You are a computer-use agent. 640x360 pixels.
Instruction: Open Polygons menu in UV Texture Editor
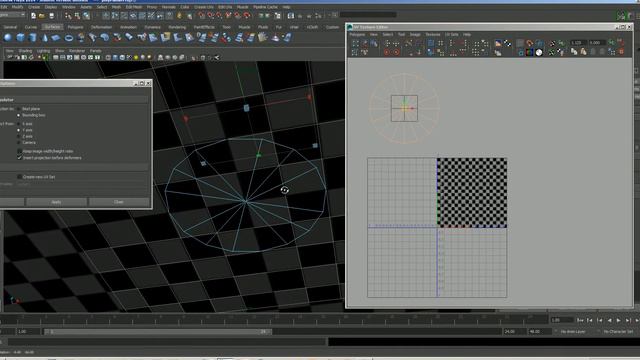coord(357,35)
